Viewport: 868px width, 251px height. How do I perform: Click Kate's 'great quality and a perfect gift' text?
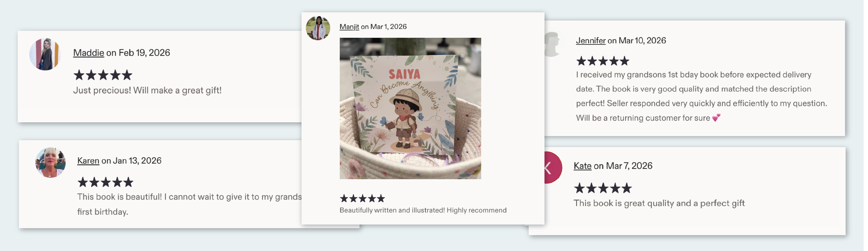[659, 203]
